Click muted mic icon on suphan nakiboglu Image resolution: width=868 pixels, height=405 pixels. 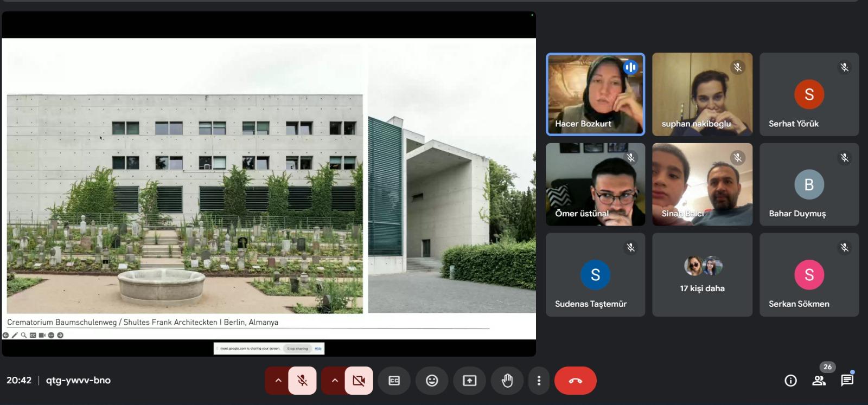737,67
